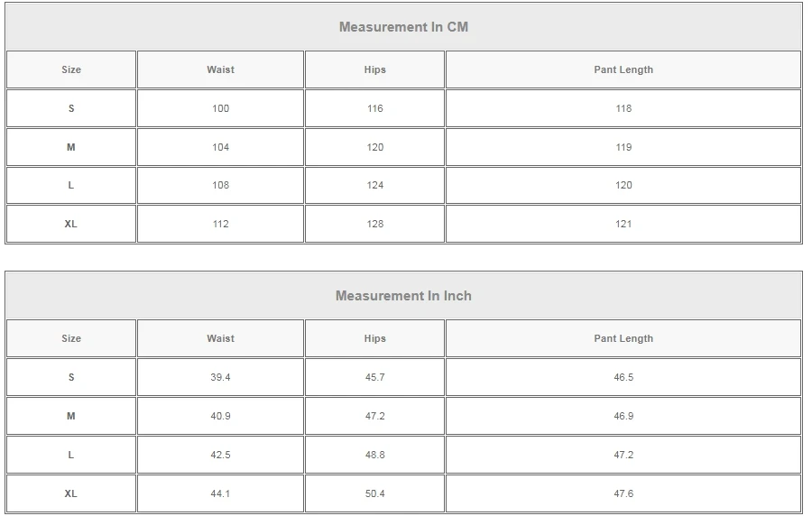
Task: Click the pant length 121 cell
Action: click(623, 224)
